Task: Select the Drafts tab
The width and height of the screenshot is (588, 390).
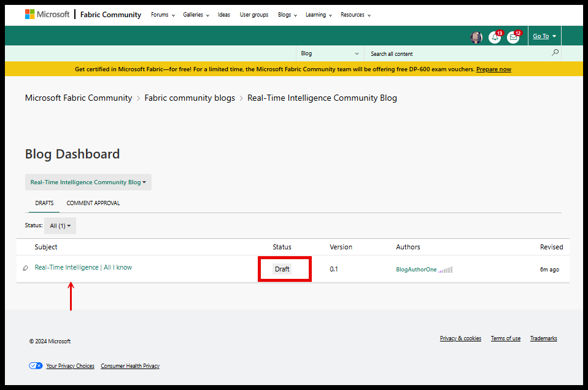Action: [x=44, y=203]
